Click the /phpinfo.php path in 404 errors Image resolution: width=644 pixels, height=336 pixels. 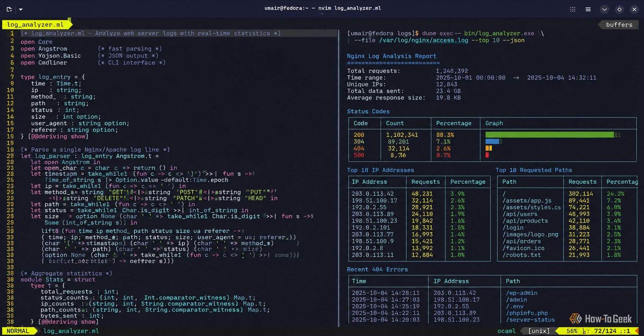(527, 313)
